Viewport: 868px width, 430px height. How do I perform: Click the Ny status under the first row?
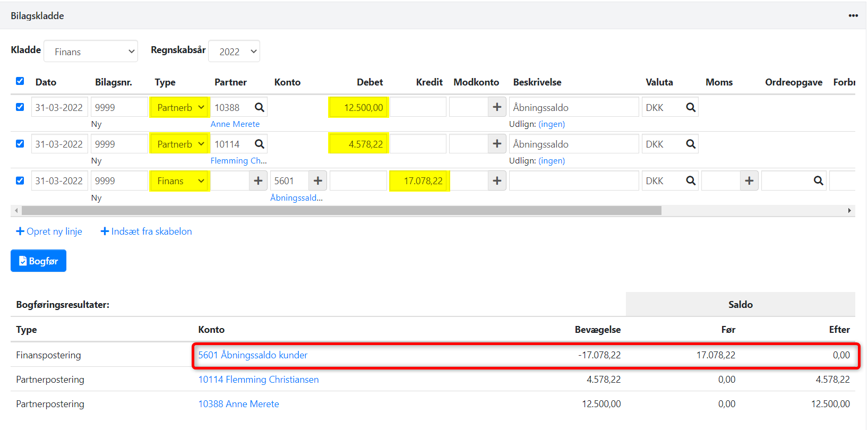point(96,124)
